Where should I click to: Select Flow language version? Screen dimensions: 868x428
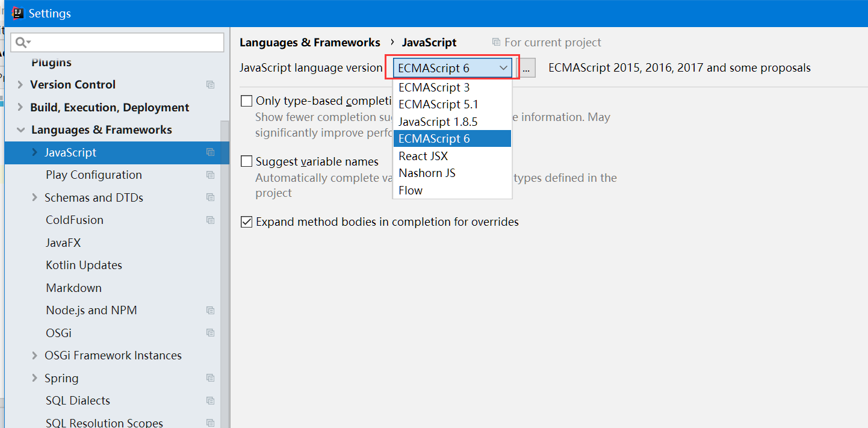pyautogui.click(x=452, y=190)
